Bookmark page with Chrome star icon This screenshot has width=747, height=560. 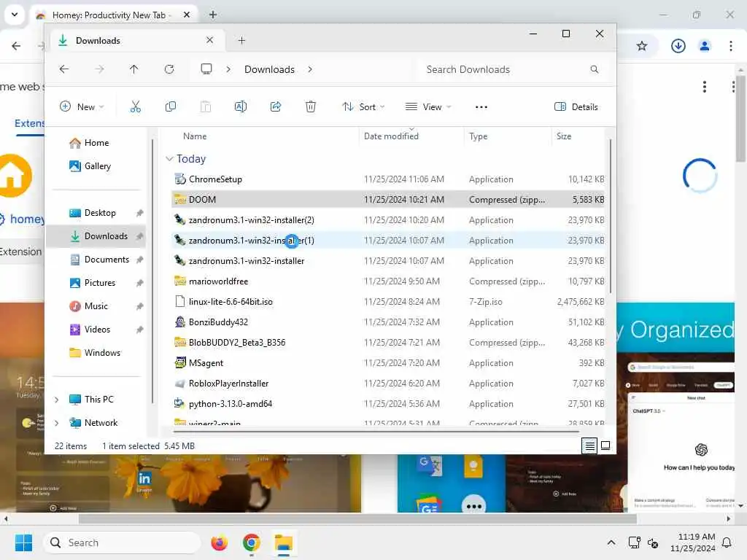pyautogui.click(x=642, y=46)
